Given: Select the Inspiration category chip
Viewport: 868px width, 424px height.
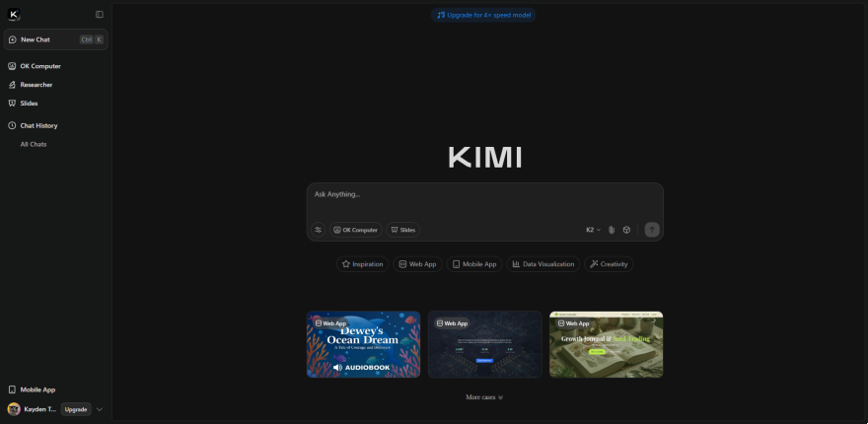Looking at the screenshot, I should click(363, 264).
